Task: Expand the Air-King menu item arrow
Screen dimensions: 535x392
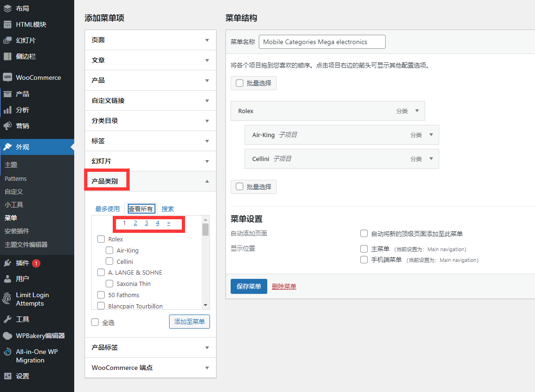Action: click(x=431, y=135)
